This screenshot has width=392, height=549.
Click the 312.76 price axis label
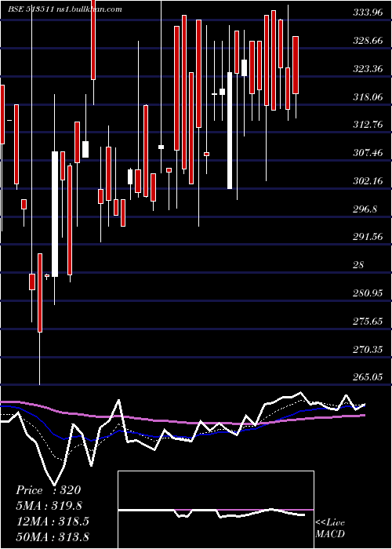(368, 125)
